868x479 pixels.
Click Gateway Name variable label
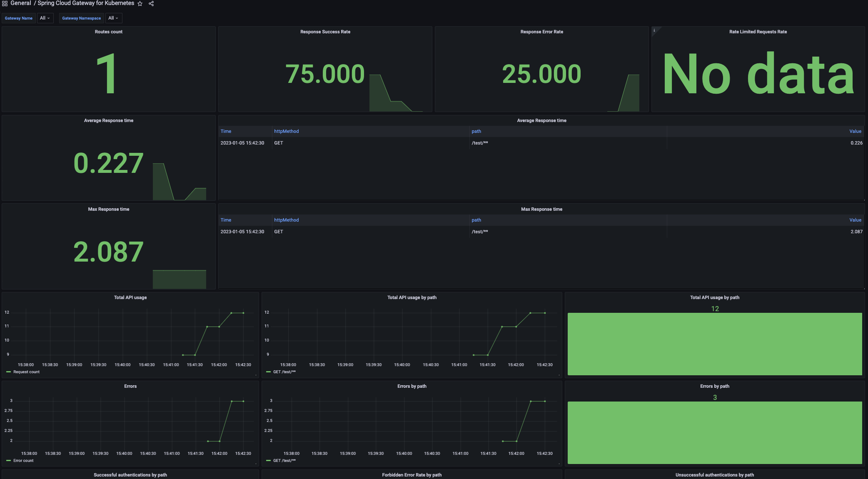pyautogui.click(x=19, y=18)
